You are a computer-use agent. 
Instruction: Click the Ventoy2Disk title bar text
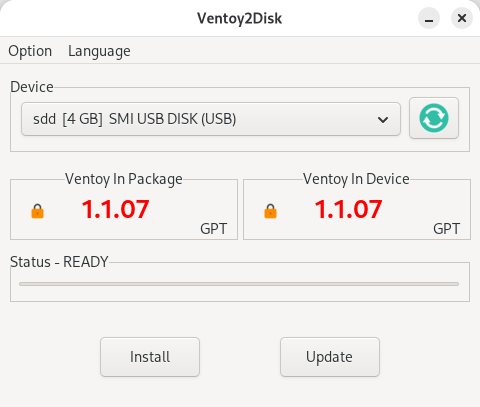pyautogui.click(x=240, y=18)
